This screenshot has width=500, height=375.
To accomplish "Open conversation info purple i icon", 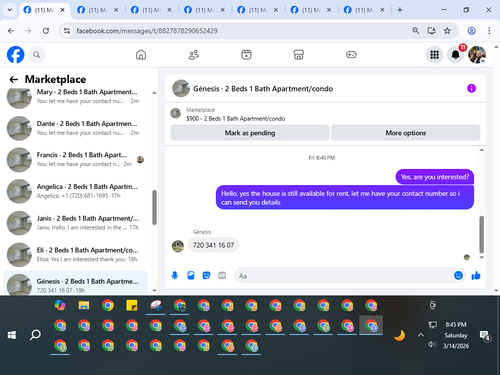I will point(471,88).
